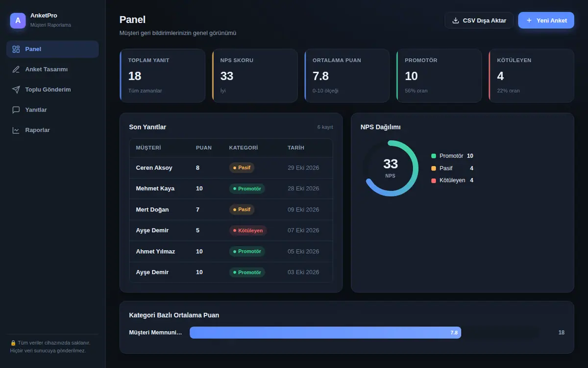The height and width of the screenshot is (368, 588).
Task: Click the Anket Tasarımı pencil icon
Action: [16, 69]
